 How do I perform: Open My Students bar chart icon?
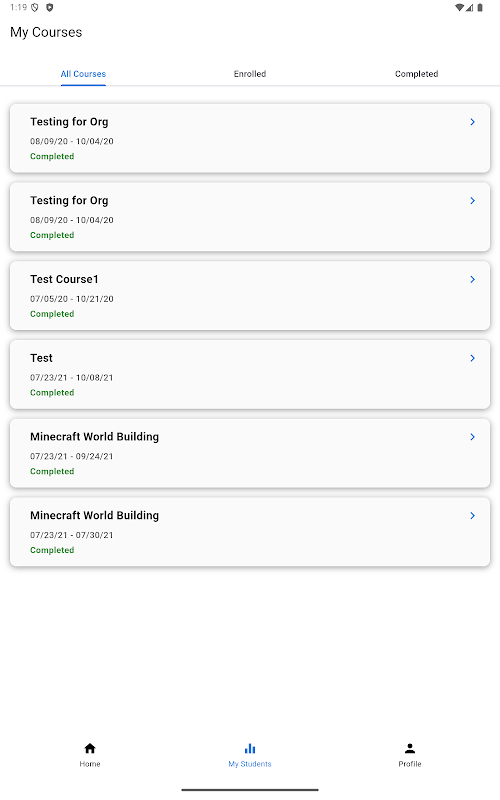tap(250, 748)
